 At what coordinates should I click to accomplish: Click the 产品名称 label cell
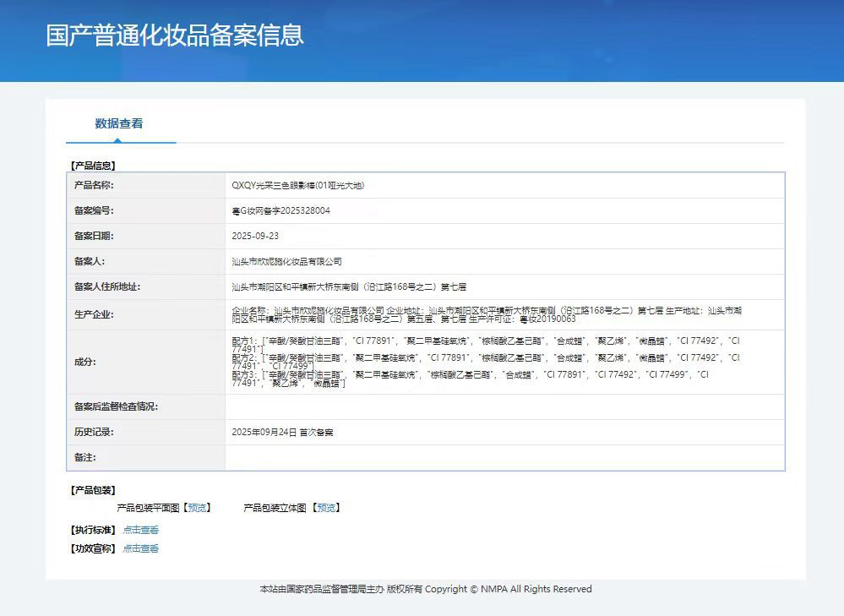coord(146,185)
